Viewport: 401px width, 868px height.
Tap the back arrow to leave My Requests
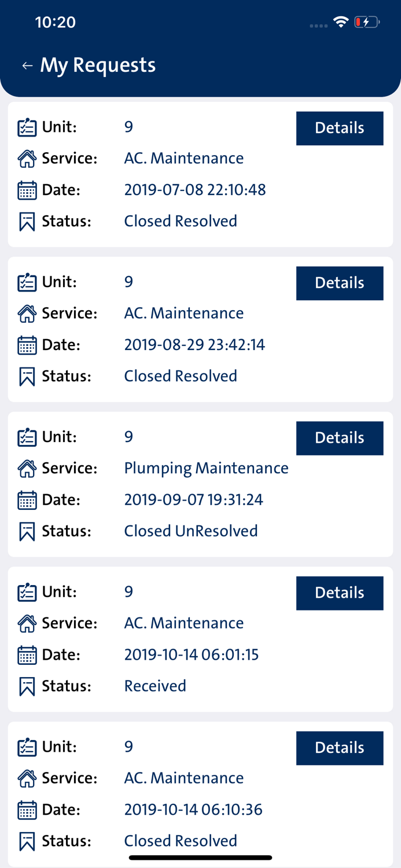tap(27, 65)
